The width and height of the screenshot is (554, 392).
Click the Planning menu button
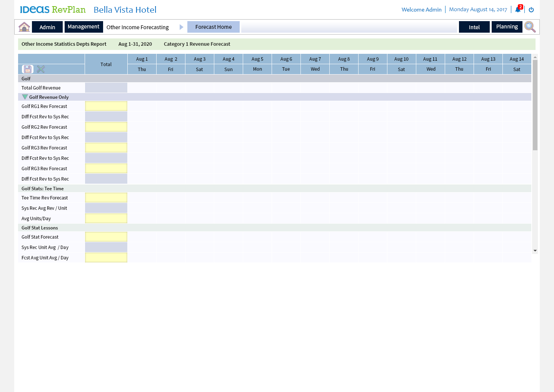pos(507,27)
